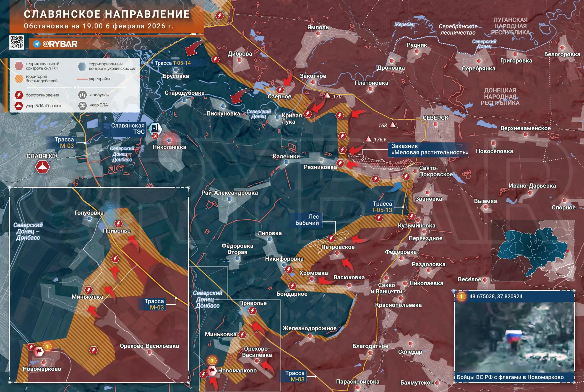Click the @RYBAR channel link
The width and height of the screenshot is (584, 392).
pos(60,44)
